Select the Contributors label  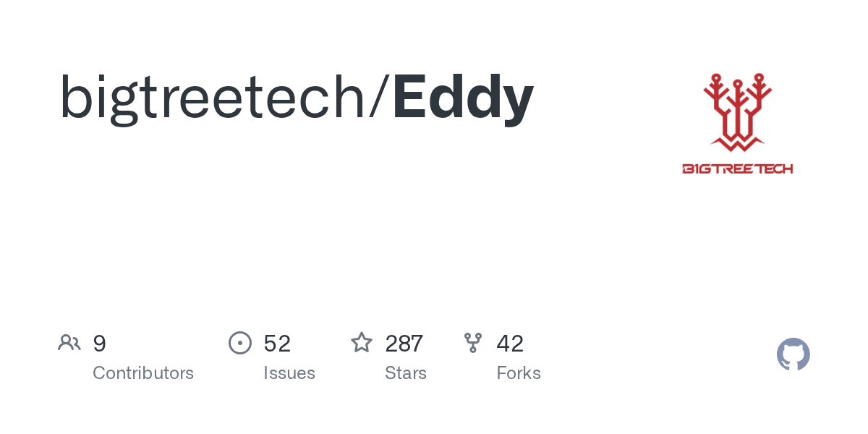click(x=143, y=373)
